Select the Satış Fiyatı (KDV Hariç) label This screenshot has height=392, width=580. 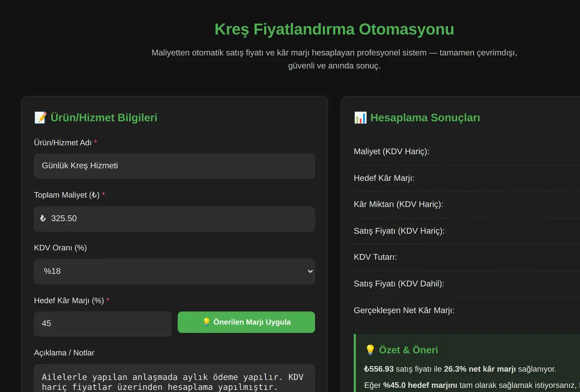[399, 231]
